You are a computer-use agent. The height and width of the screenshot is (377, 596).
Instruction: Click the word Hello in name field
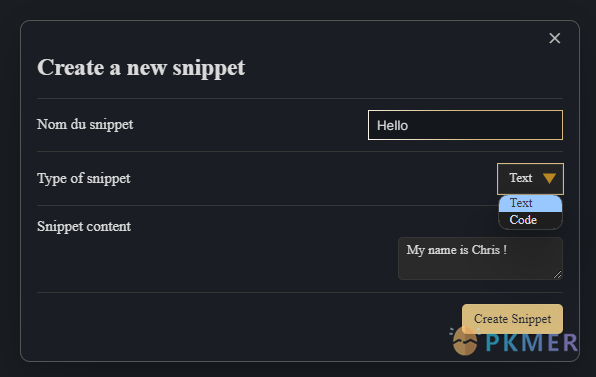coord(392,125)
